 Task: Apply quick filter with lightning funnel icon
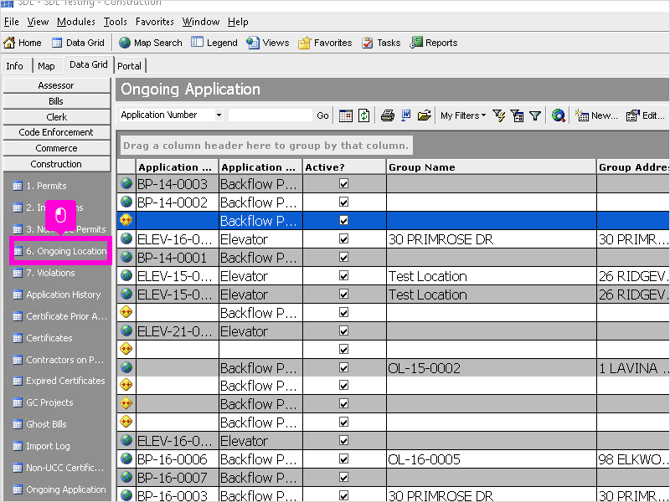[499, 115]
